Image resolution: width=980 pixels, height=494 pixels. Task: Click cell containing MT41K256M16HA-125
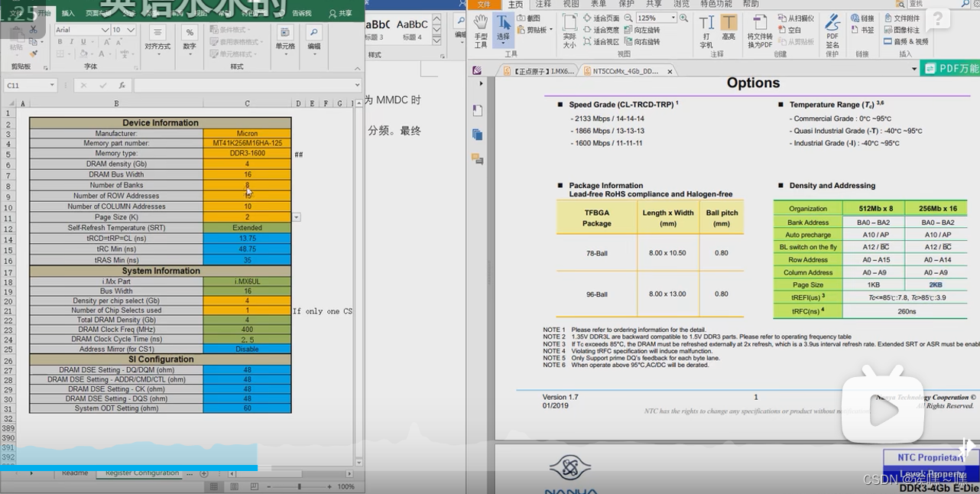click(x=247, y=143)
